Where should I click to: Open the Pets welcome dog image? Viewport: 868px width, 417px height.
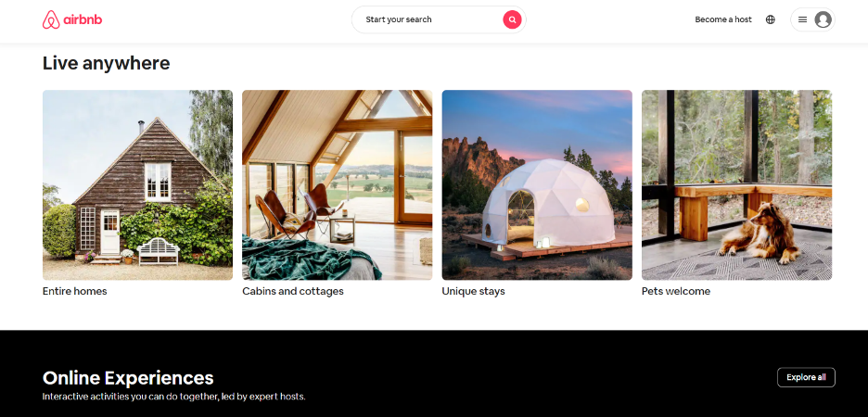click(x=737, y=184)
